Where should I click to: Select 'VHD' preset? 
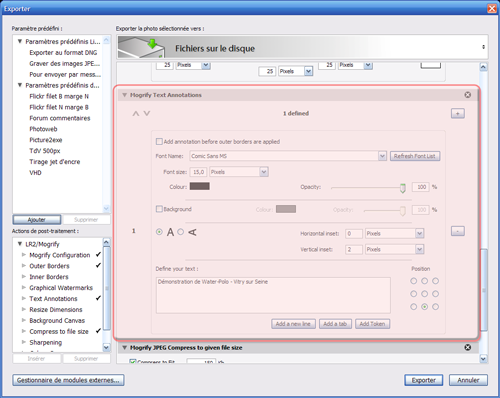[x=35, y=173]
